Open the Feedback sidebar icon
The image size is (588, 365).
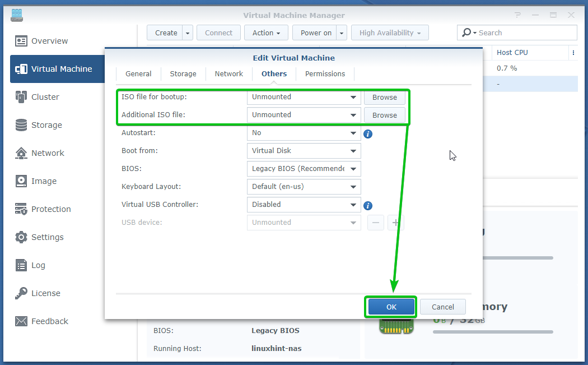pos(21,321)
